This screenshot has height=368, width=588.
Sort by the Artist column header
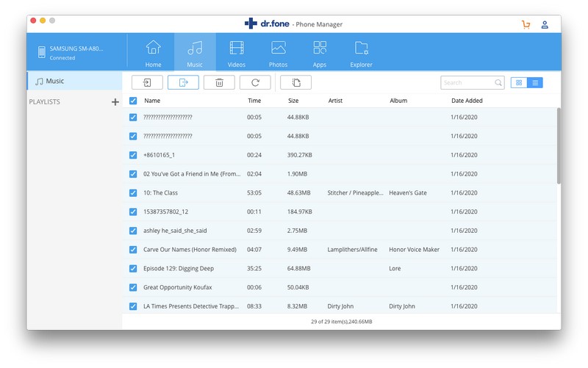[x=335, y=101]
